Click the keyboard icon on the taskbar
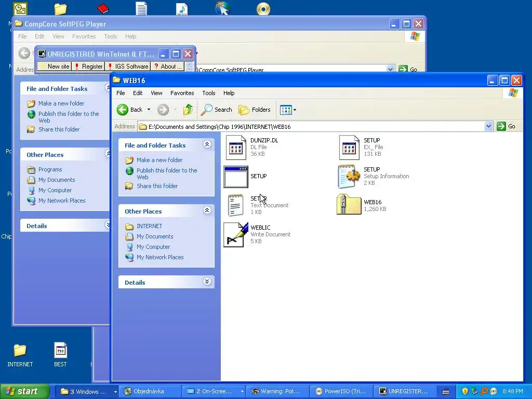Image resolution: width=532 pixels, height=399 pixels. tap(446, 392)
